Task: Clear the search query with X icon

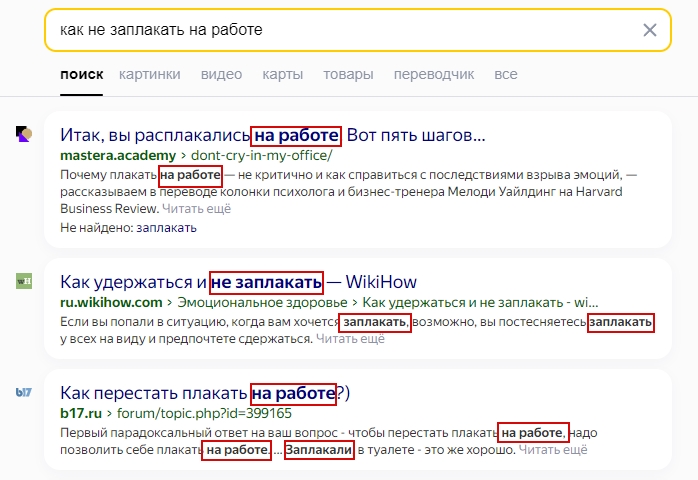Action: [x=650, y=30]
